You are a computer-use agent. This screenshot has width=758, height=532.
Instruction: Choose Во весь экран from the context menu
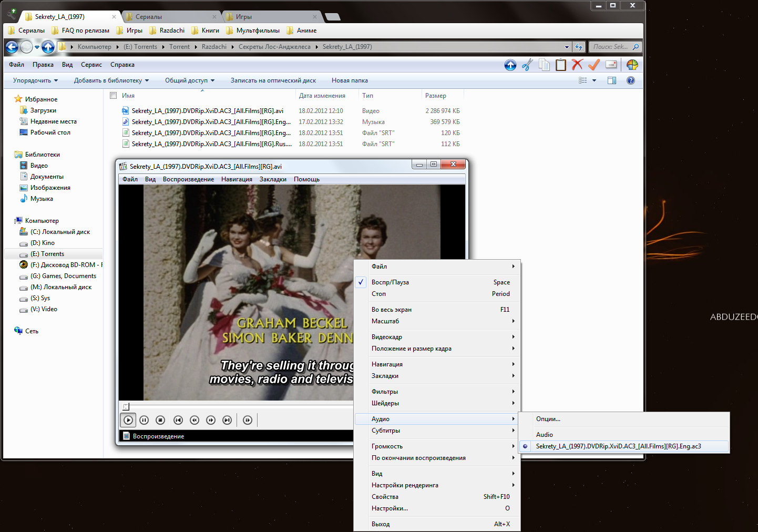[437, 310]
